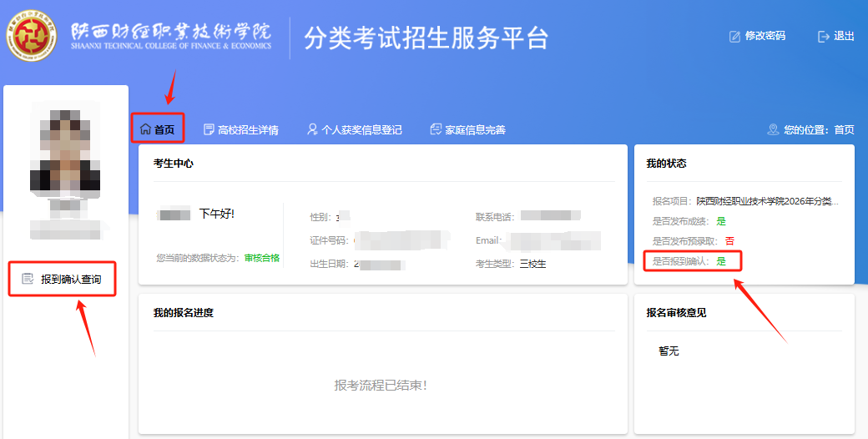The image size is (868, 439).
Task: Click the 个人获奖信息登记 person icon
Action: click(312, 129)
